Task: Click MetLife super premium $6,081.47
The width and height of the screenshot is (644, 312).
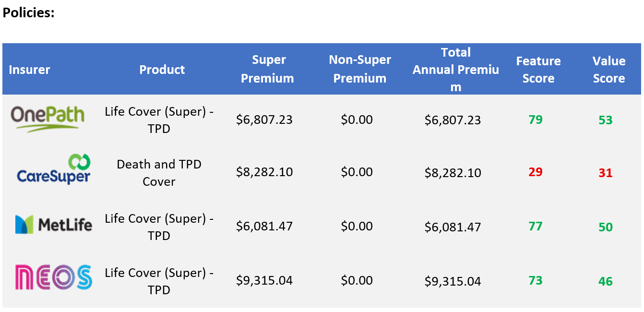Action: (264, 226)
